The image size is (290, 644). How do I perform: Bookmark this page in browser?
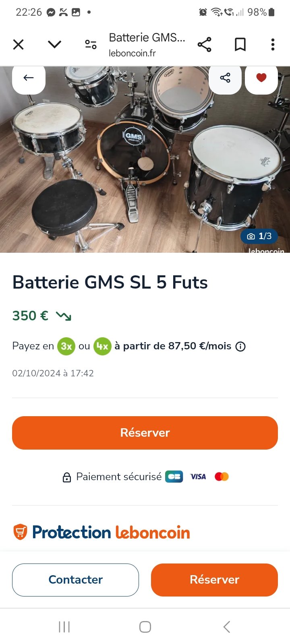coord(240,44)
